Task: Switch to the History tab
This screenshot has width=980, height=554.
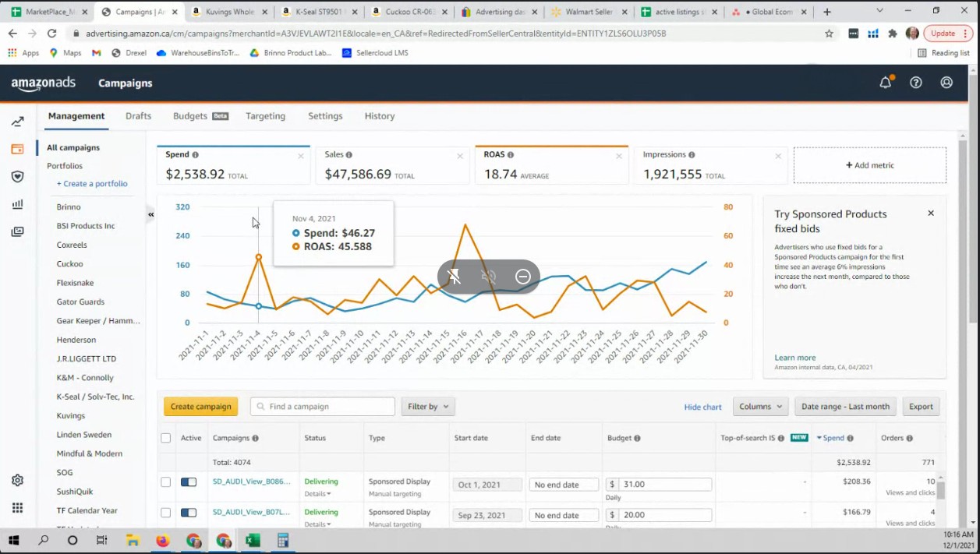Action: point(380,116)
